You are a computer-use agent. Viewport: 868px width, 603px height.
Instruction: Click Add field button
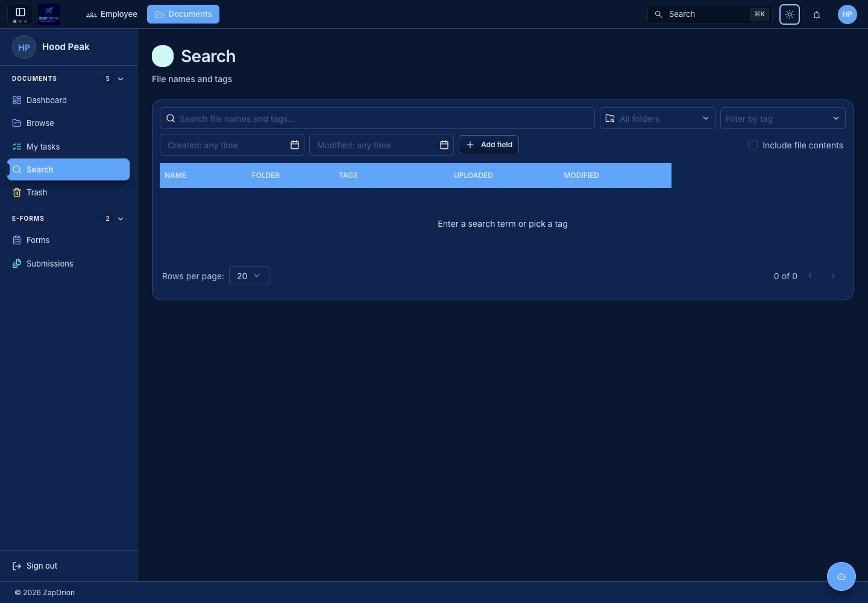489,145
